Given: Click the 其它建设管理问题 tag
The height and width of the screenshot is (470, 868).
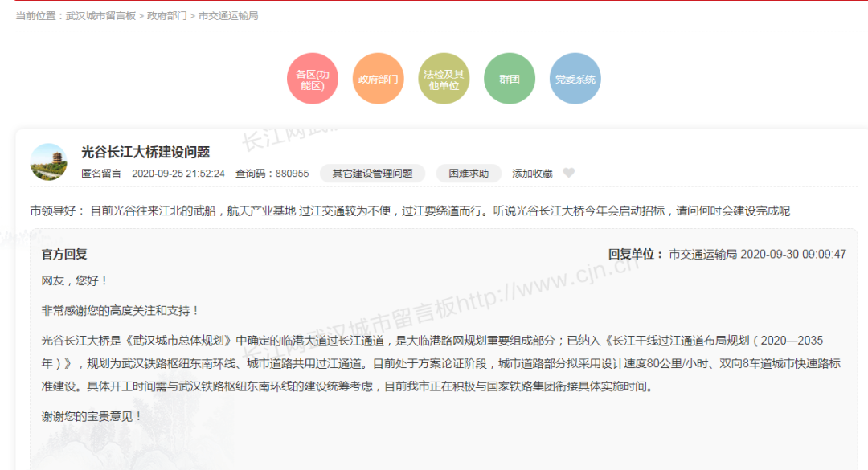Looking at the screenshot, I should pyautogui.click(x=373, y=174).
